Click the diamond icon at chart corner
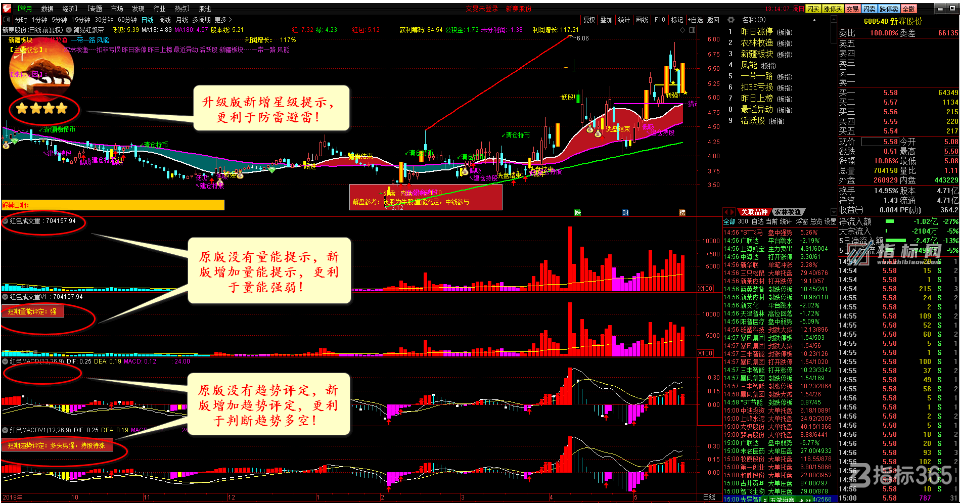 point(682,29)
